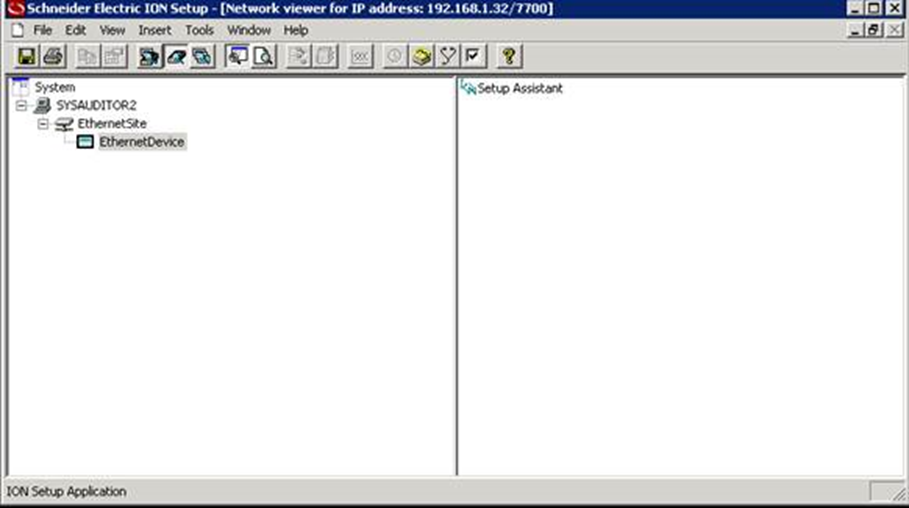Image resolution: width=909 pixels, height=508 pixels.
Task: Select the EthernetDevice label in the tree
Action: click(142, 142)
